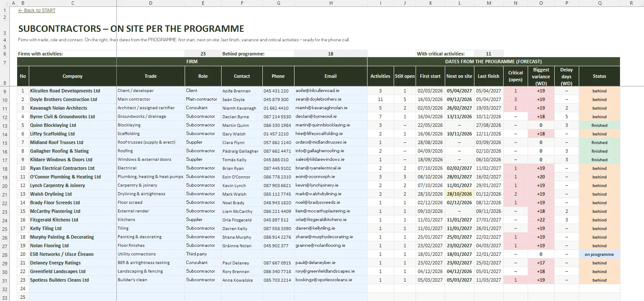Image resolution: width=644 pixels, height=301 pixels.
Task: Select column header Q
Action: click(x=599, y=3)
